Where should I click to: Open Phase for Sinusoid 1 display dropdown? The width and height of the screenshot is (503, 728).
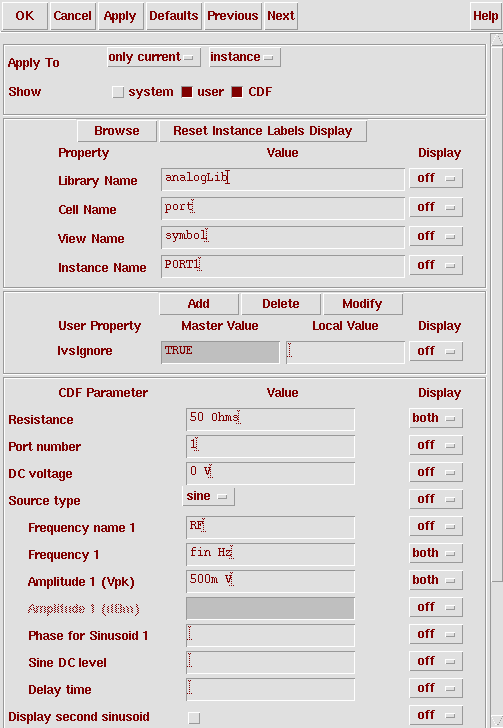point(436,634)
